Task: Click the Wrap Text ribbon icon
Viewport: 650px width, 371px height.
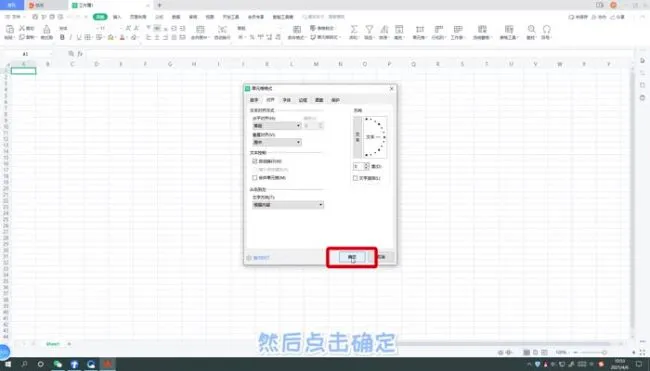Action: pyautogui.click(x=223, y=29)
